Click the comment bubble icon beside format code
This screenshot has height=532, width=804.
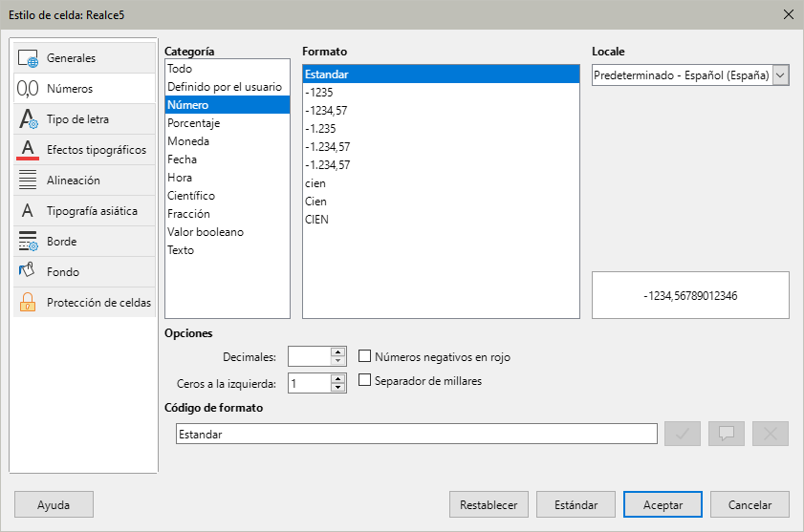click(x=726, y=434)
